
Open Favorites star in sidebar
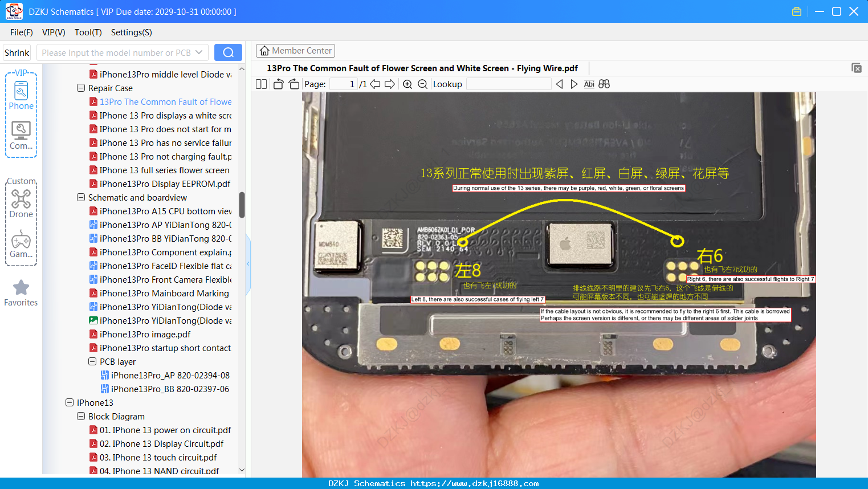(x=21, y=293)
